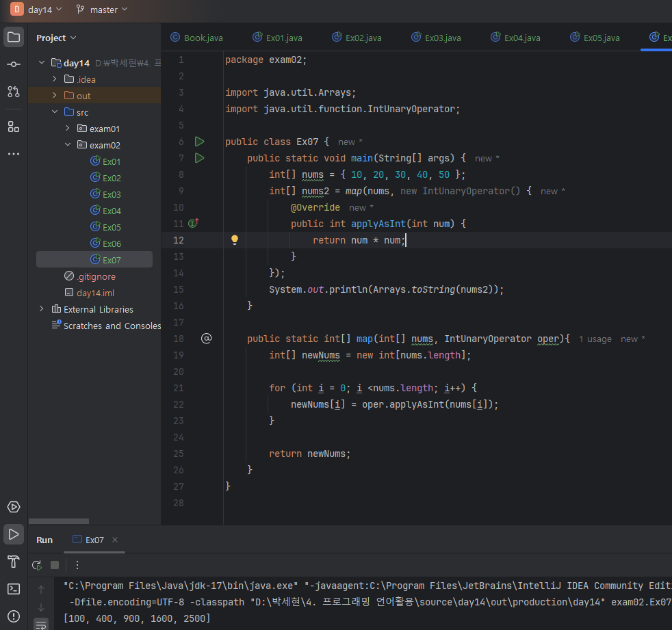Click the console output [100, 400, 900, 1600, 2500]

137,618
